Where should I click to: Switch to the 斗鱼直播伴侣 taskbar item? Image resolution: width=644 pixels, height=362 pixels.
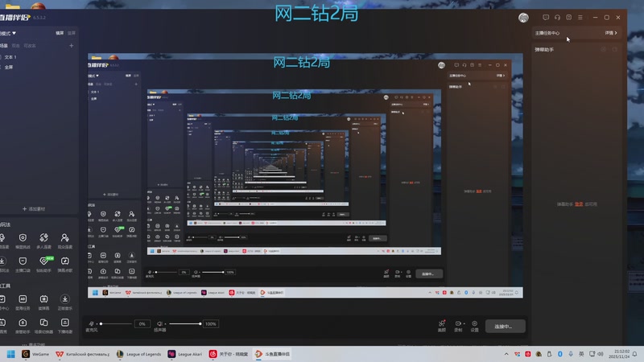[272, 354]
